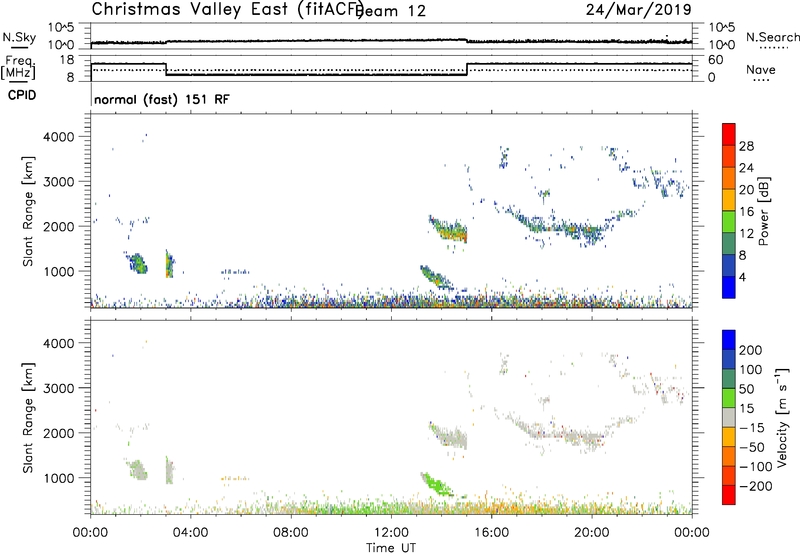The height and width of the screenshot is (554, 800).
Task: Pick the bright blue bottom segment of Power colorbar
Action: (x=729, y=287)
